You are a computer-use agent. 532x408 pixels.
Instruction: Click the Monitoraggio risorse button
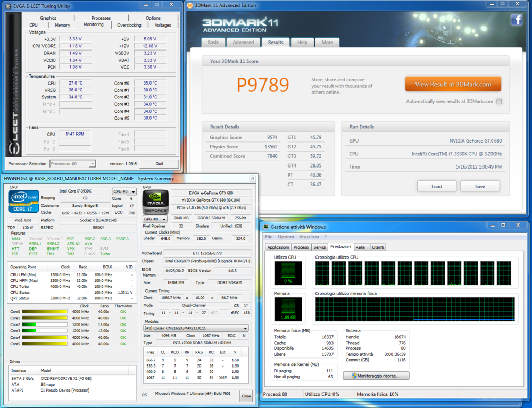click(x=376, y=376)
